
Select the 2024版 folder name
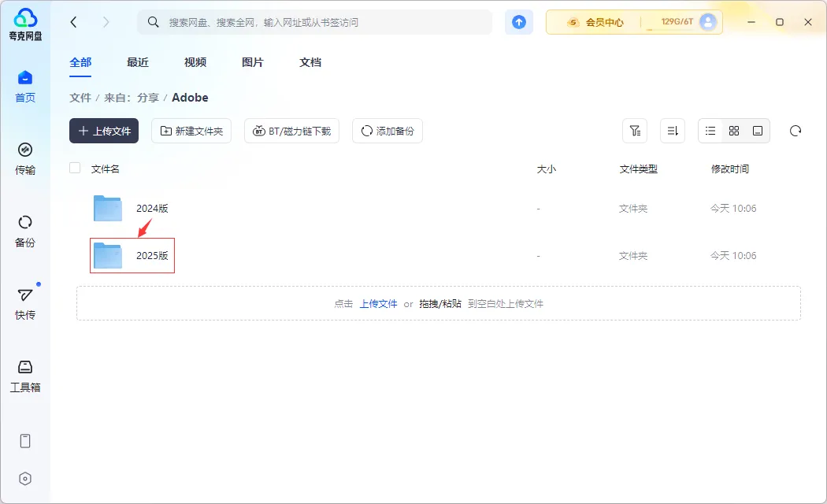tap(152, 208)
